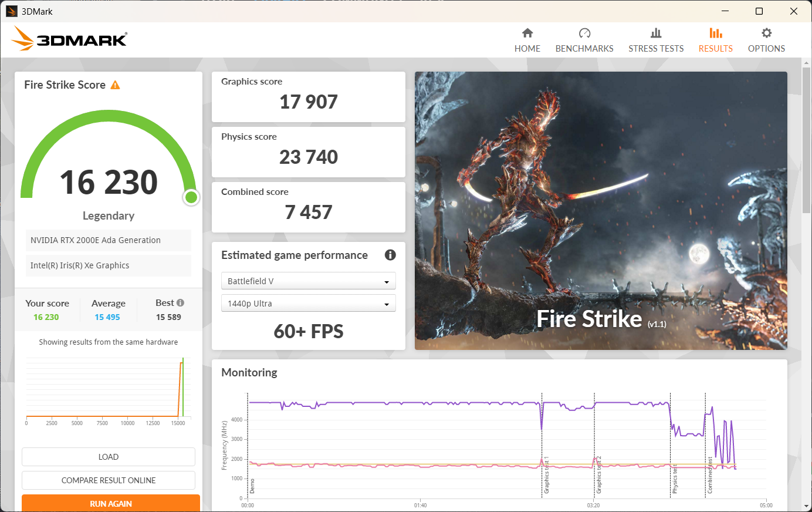Click the Home house icon
Image resolution: width=812 pixels, height=512 pixels.
(x=527, y=33)
